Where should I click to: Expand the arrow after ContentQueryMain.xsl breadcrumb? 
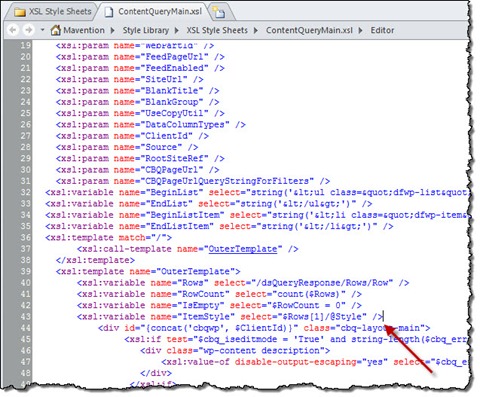click(x=360, y=30)
